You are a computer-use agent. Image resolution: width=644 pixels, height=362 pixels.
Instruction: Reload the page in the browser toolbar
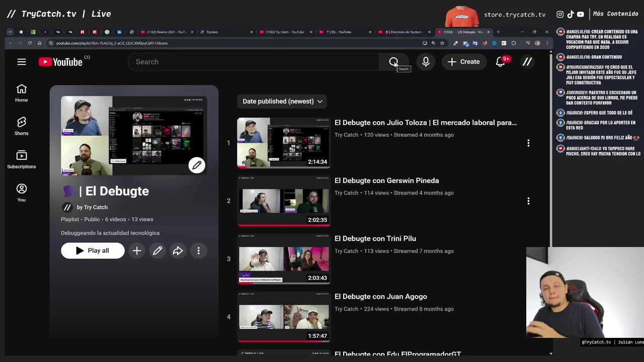tap(30, 43)
